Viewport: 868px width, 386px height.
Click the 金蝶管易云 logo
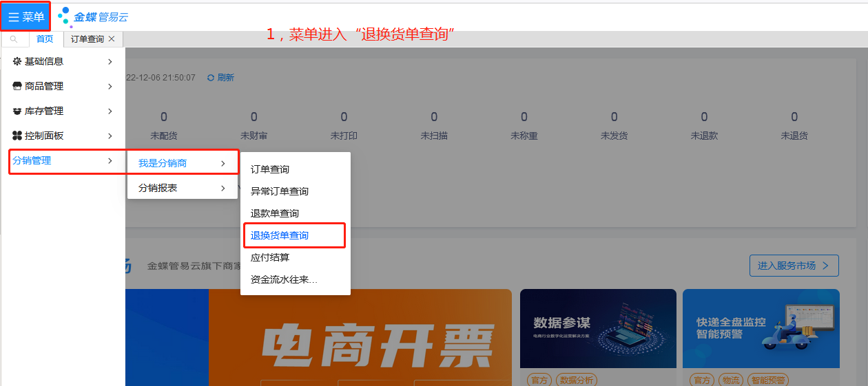[x=94, y=17]
